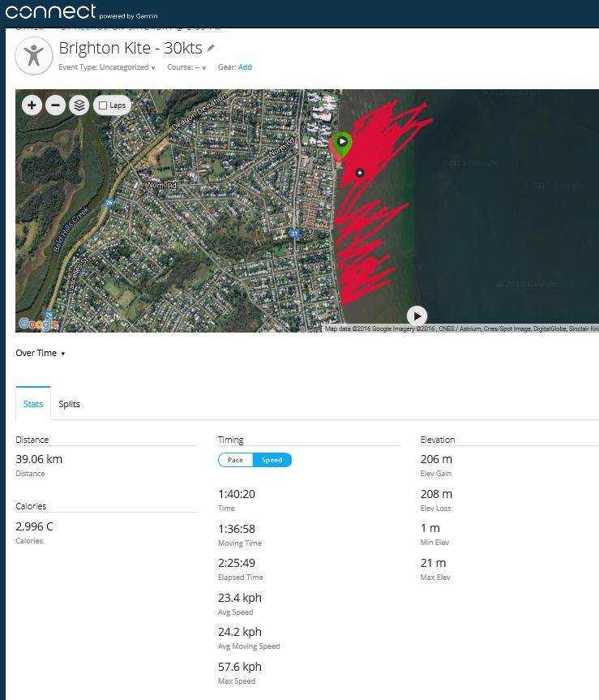599x700 pixels.
Task: Expand the Over Time chart selector
Action: [x=41, y=354]
